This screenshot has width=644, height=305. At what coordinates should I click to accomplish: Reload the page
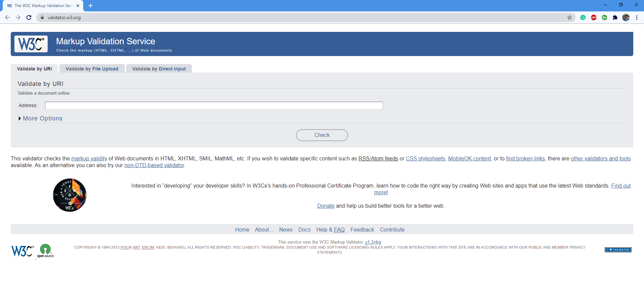[x=29, y=17]
